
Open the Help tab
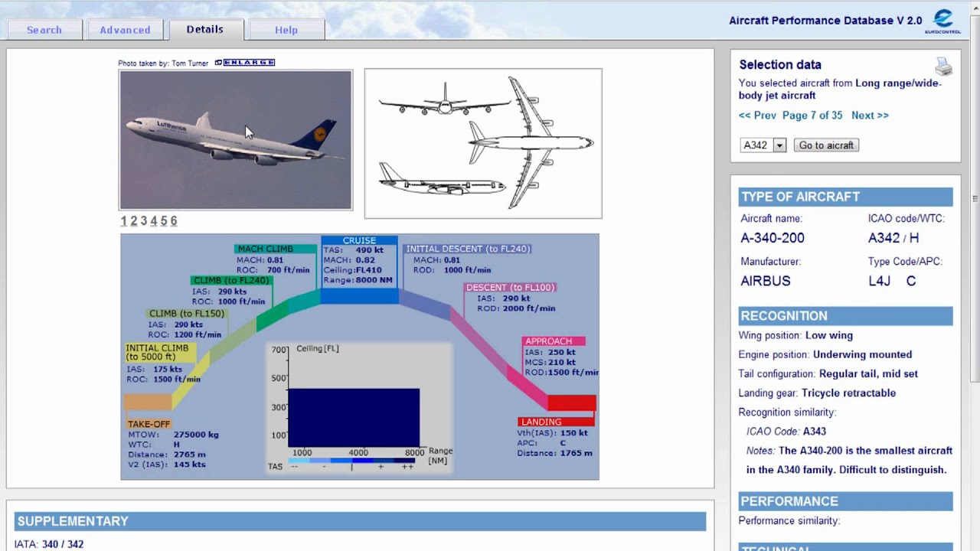point(286,30)
